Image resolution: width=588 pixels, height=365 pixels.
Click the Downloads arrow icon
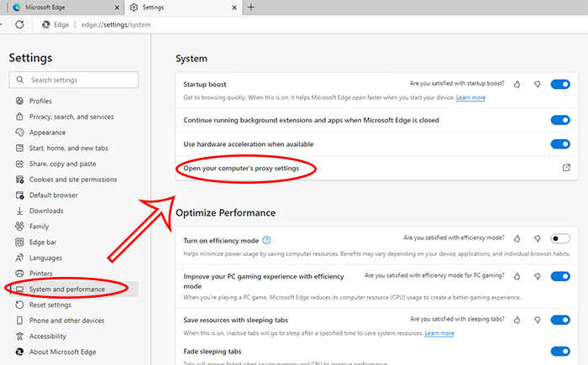tap(19, 211)
